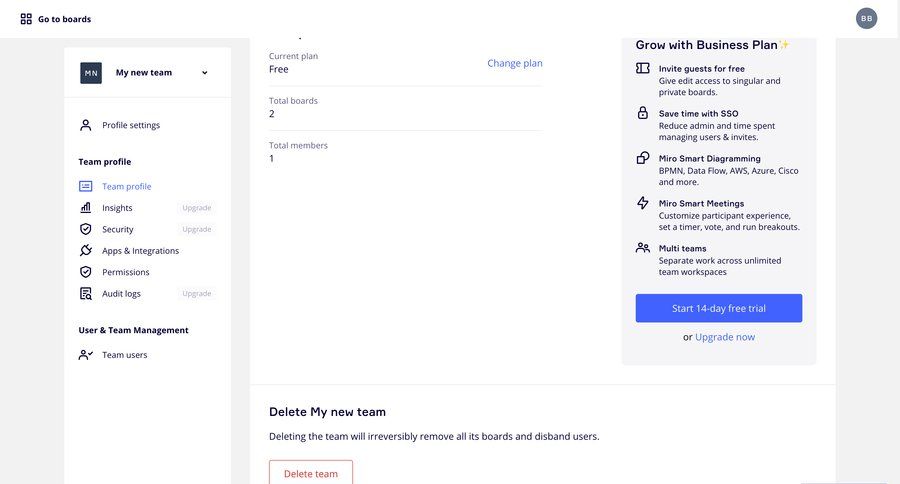Click the Upgrade label beside Audit logs
The height and width of the screenshot is (484, 900).
point(197,293)
